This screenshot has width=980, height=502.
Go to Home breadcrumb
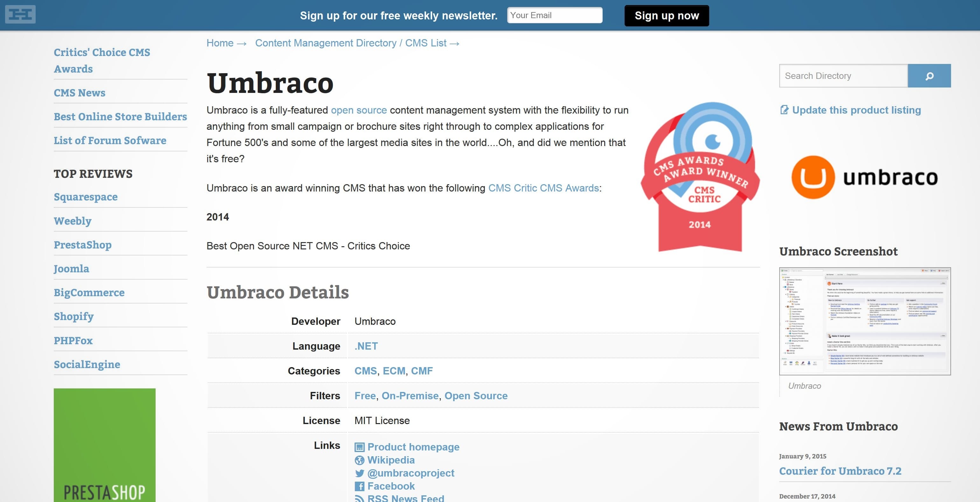pyautogui.click(x=220, y=43)
